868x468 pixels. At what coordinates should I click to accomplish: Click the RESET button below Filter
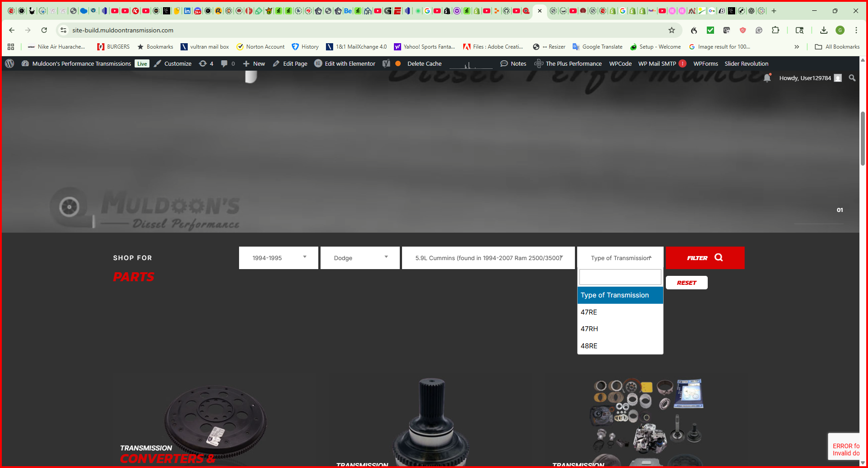coord(686,283)
